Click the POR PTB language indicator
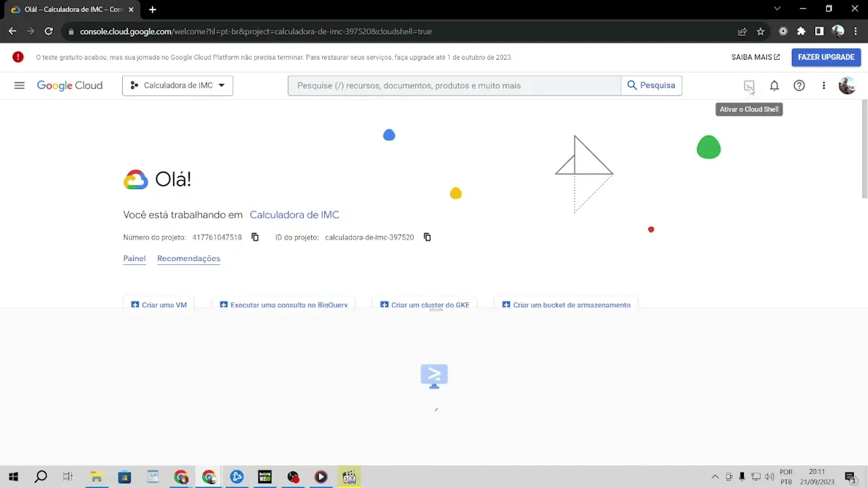Viewport: 868px width, 488px height. click(x=786, y=477)
